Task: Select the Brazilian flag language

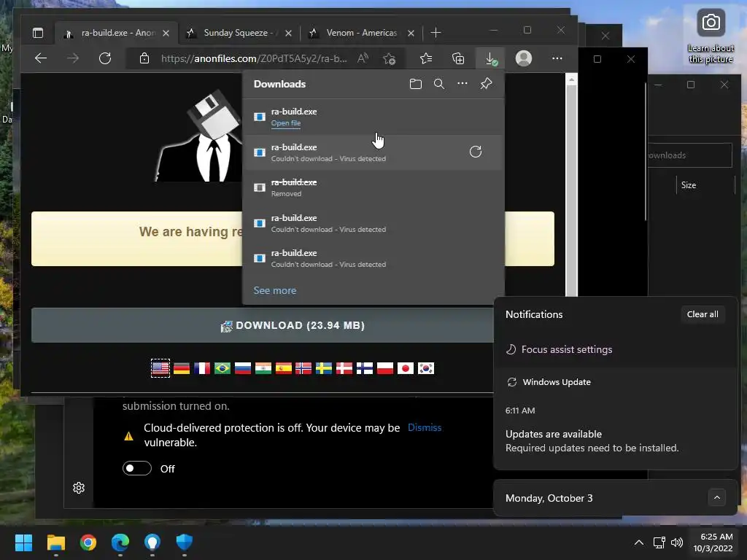Action: point(222,368)
